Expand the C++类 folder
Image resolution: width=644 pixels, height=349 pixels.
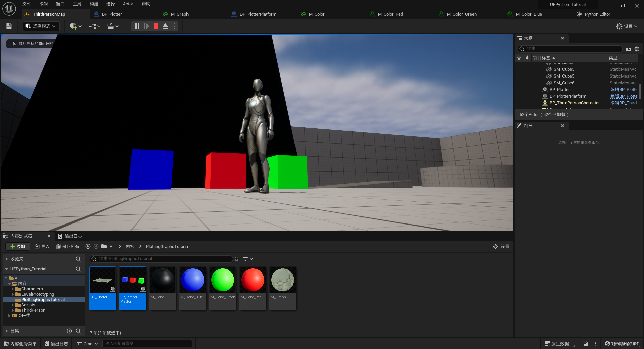pos(9,316)
